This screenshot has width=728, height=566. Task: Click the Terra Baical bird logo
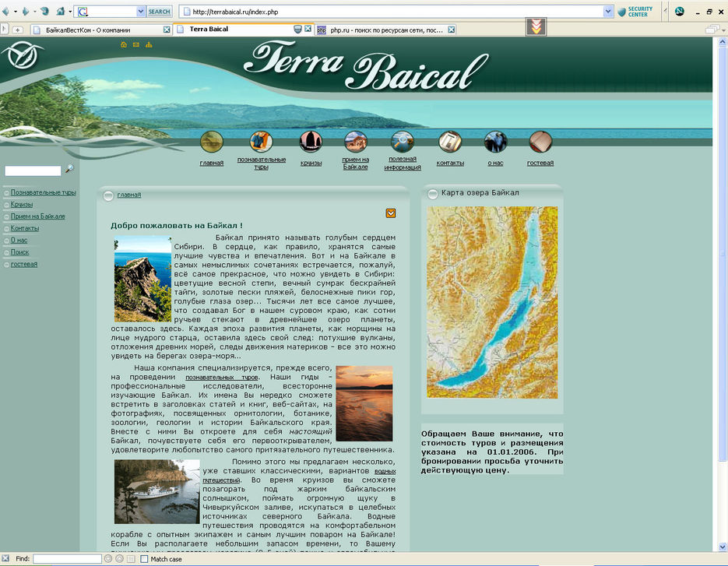(23, 54)
